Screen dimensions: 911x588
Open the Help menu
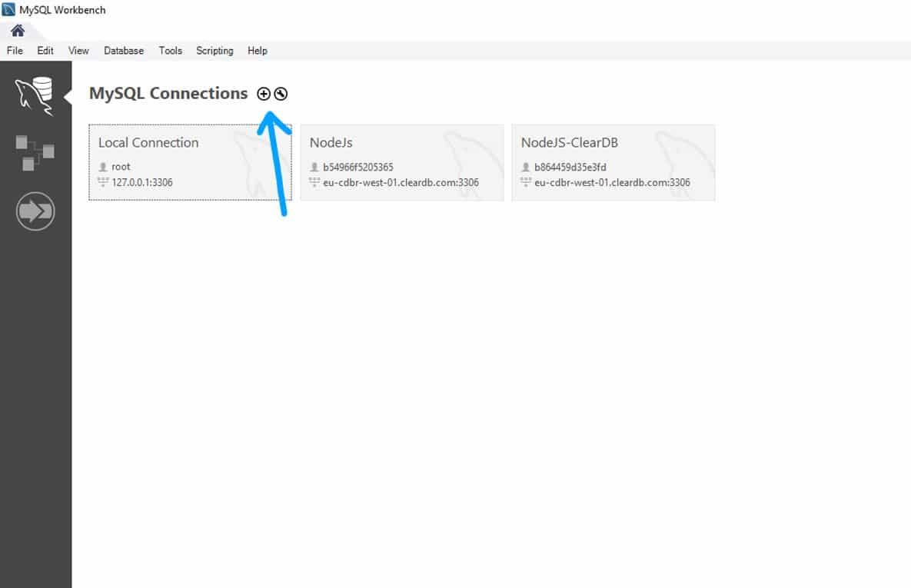coord(258,51)
